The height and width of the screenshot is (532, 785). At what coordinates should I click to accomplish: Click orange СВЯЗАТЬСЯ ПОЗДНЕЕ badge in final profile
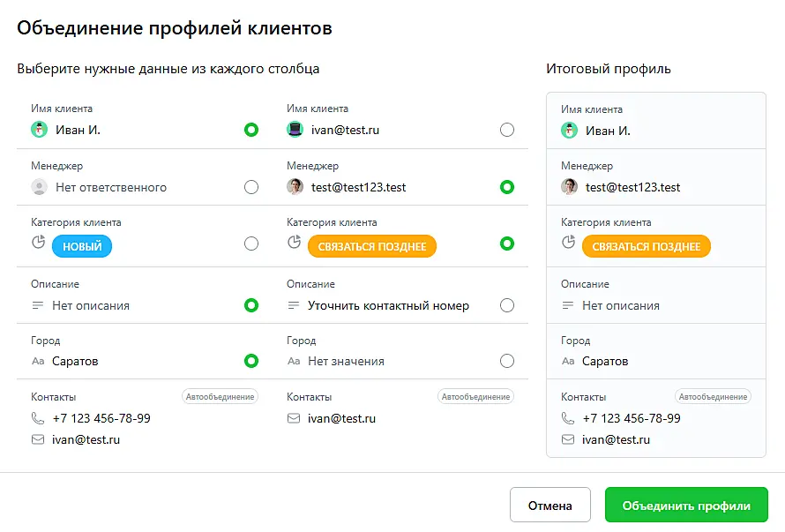[x=646, y=247]
